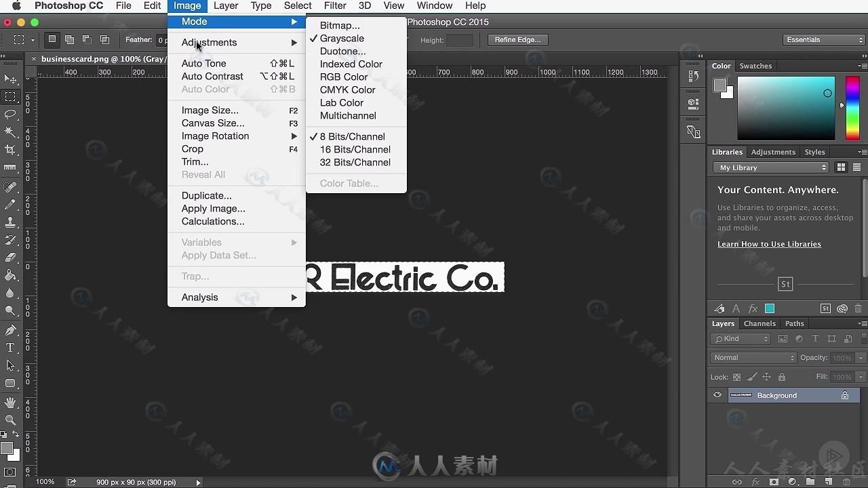Choose RGB Color mode
The width and height of the screenshot is (868, 488).
(x=344, y=77)
